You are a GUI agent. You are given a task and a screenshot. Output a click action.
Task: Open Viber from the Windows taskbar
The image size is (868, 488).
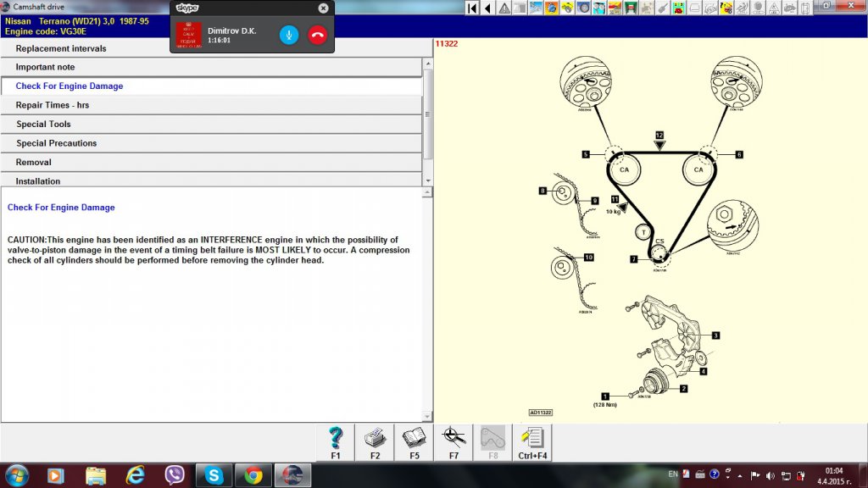(x=176, y=474)
